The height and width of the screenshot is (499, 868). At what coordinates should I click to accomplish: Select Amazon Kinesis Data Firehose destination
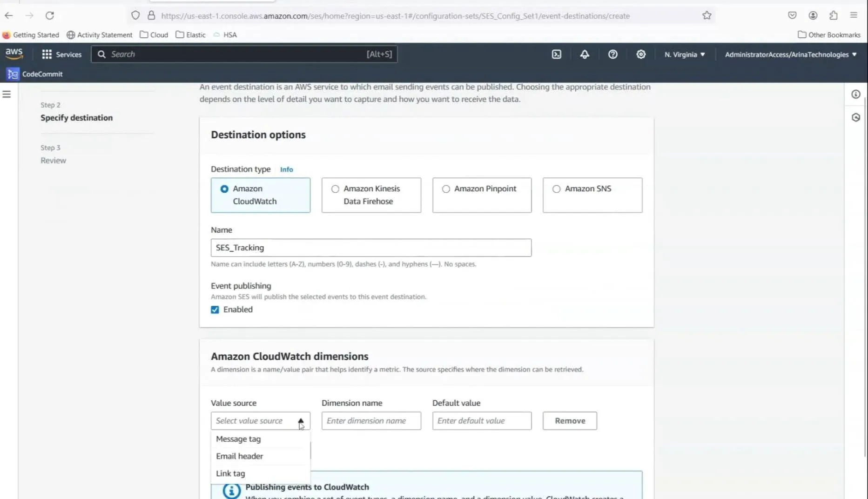tap(335, 189)
